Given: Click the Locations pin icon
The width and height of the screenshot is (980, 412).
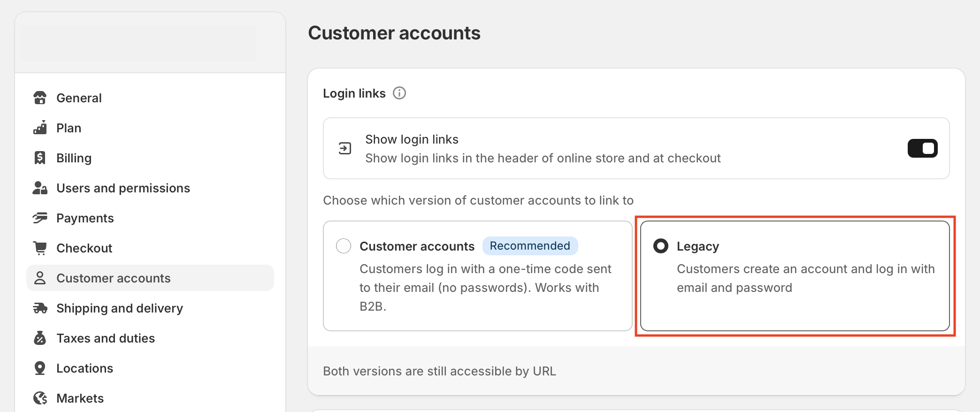Looking at the screenshot, I should 40,368.
